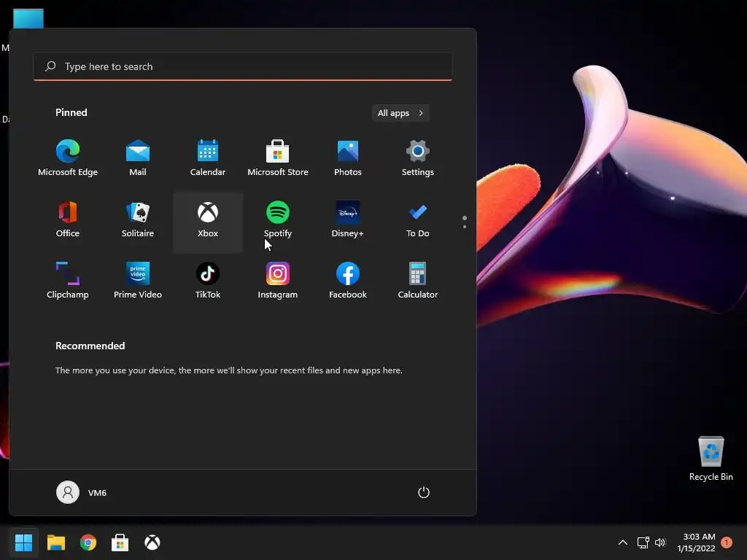Viewport: 747px width, 560px height.
Task: Launch Google Chrome from the taskbar
Action: click(88, 542)
